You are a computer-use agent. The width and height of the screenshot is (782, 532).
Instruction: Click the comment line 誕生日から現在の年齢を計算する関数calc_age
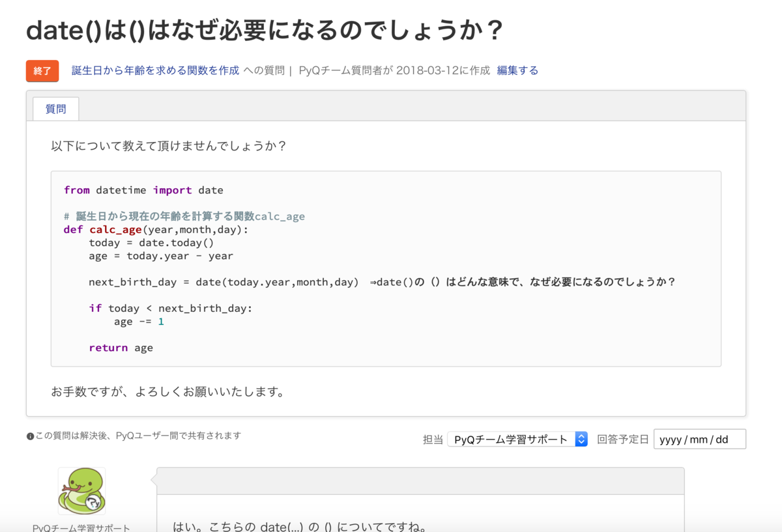point(184,216)
